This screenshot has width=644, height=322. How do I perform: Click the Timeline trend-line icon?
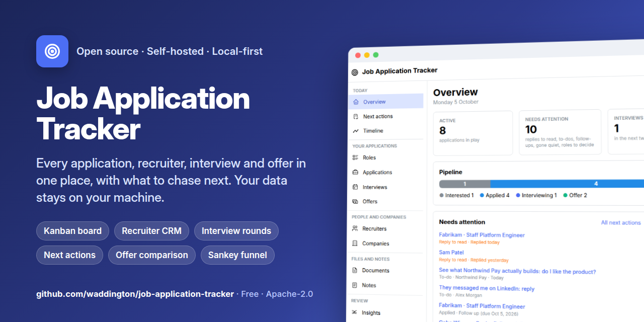356,131
